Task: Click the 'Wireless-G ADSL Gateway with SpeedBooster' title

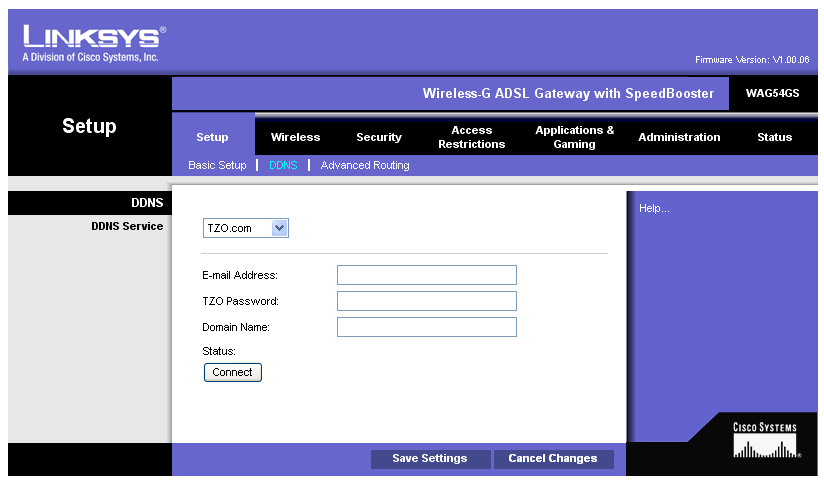Action: (x=568, y=94)
